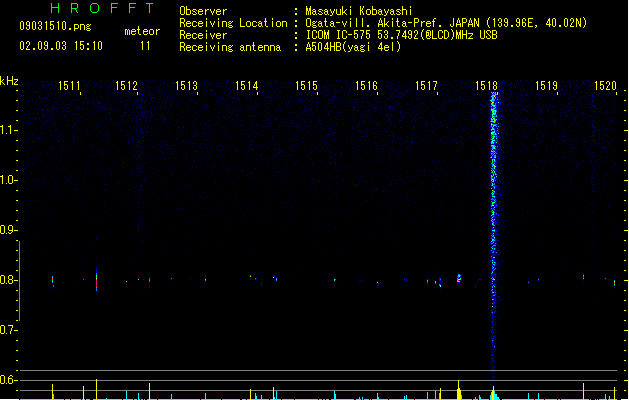Click the 0.6 frequency axis label
The height and width of the screenshot is (400, 629).
8,380
